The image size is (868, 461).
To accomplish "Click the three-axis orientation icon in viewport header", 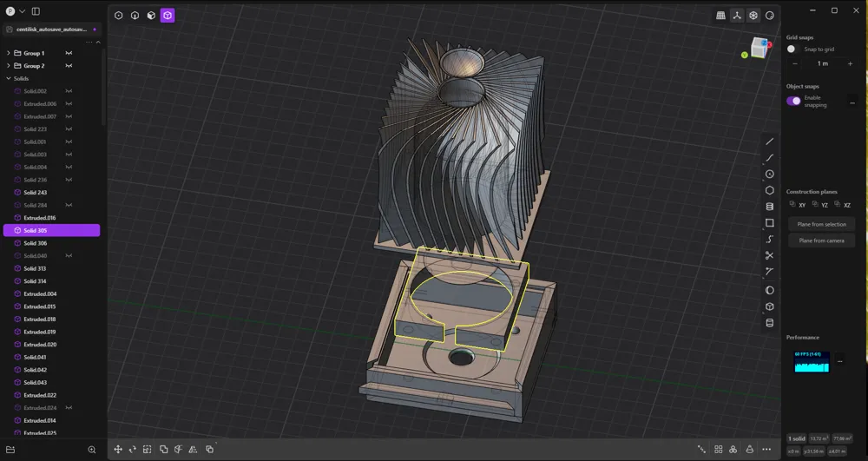I will [737, 16].
